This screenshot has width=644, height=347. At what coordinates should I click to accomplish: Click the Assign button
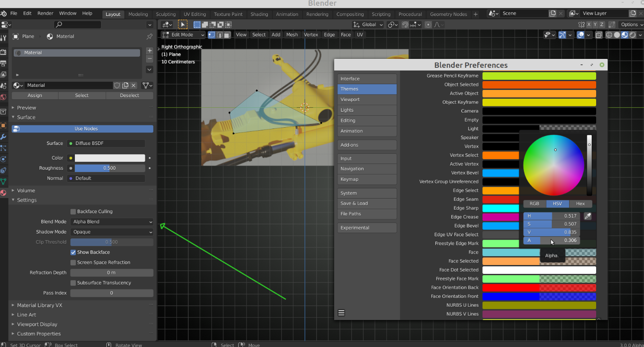click(x=35, y=95)
